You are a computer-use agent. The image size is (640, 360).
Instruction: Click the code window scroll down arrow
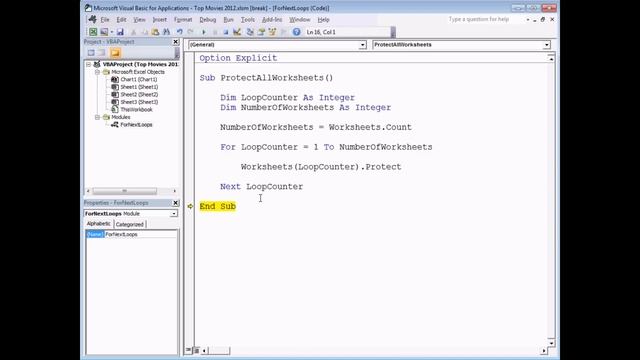[551, 343]
